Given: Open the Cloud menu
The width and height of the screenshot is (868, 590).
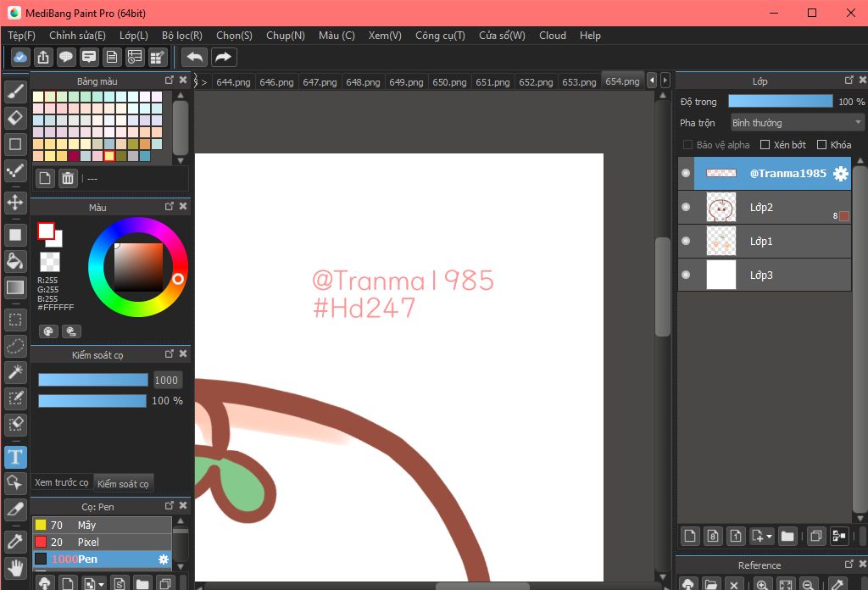Looking at the screenshot, I should tap(553, 36).
